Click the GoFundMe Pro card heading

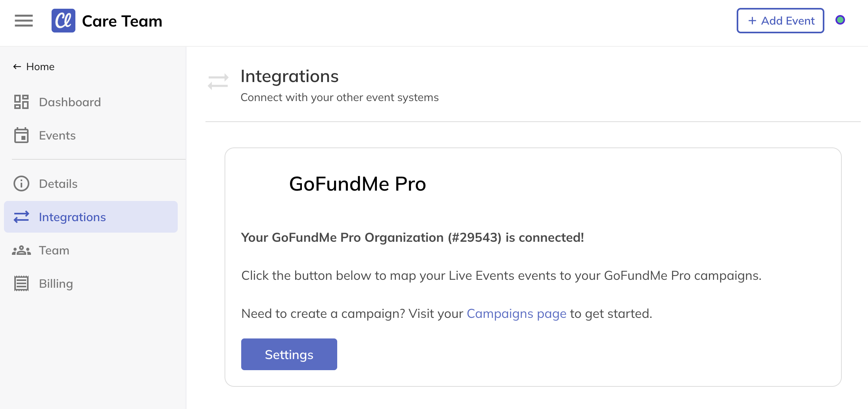point(357,184)
